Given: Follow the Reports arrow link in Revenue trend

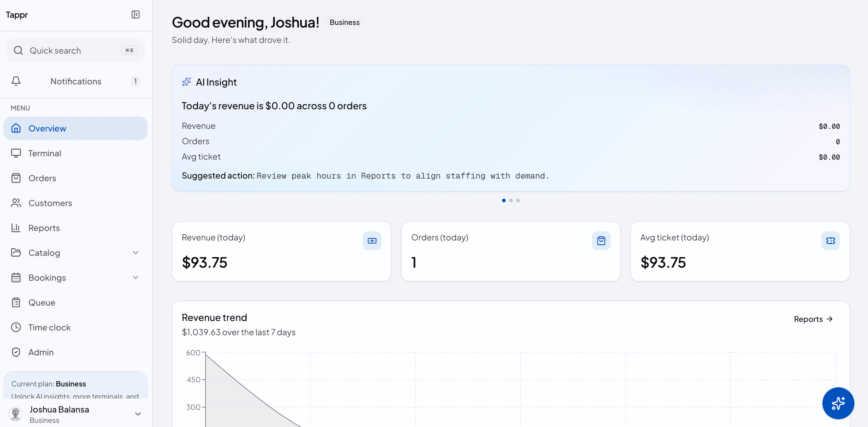Looking at the screenshot, I should coord(813,319).
